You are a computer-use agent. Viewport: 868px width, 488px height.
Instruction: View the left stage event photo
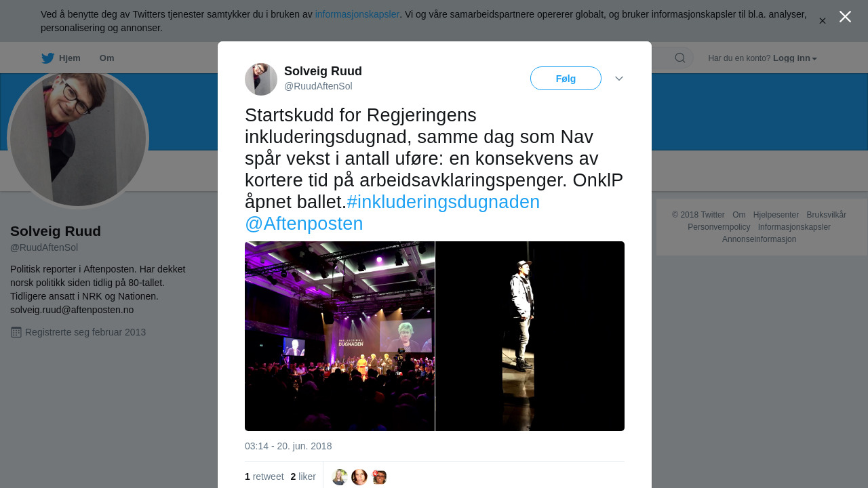pyautogui.click(x=340, y=336)
